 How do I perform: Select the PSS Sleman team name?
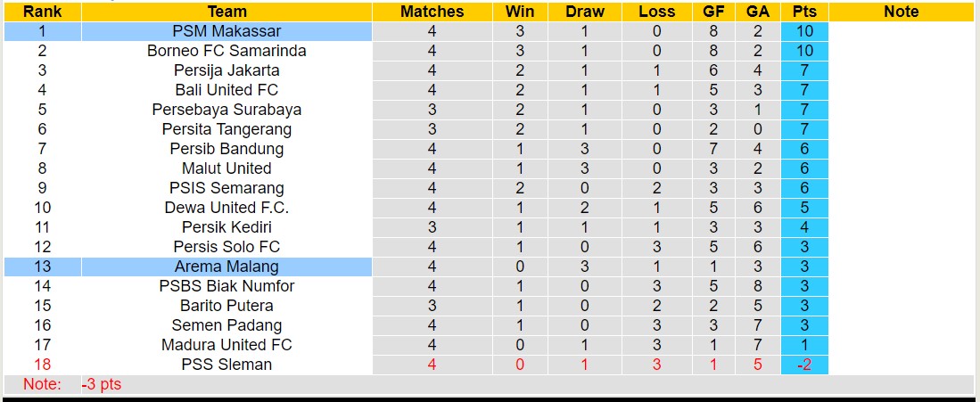[x=226, y=365]
